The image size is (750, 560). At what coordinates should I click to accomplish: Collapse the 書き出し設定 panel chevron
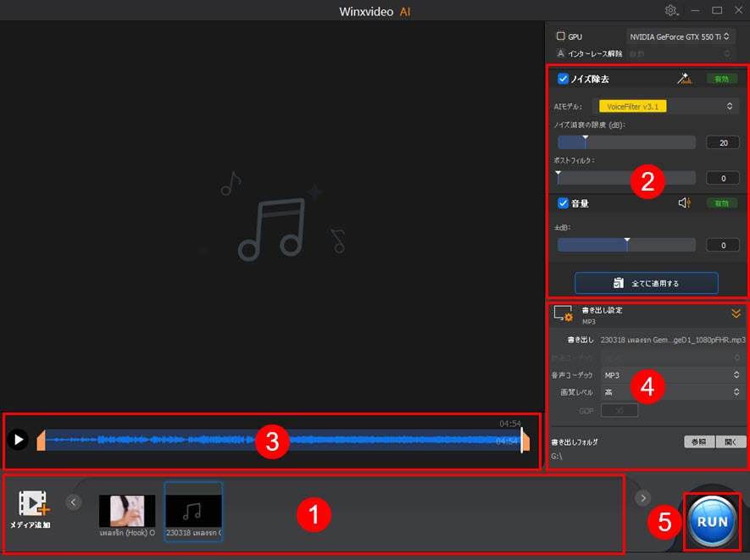tap(736, 313)
